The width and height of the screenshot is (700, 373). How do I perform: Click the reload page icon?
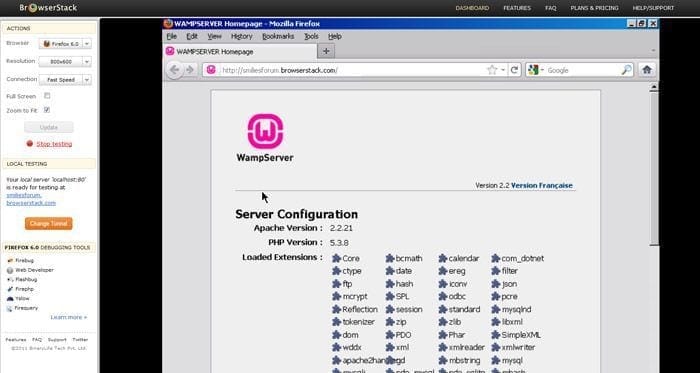[514, 70]
